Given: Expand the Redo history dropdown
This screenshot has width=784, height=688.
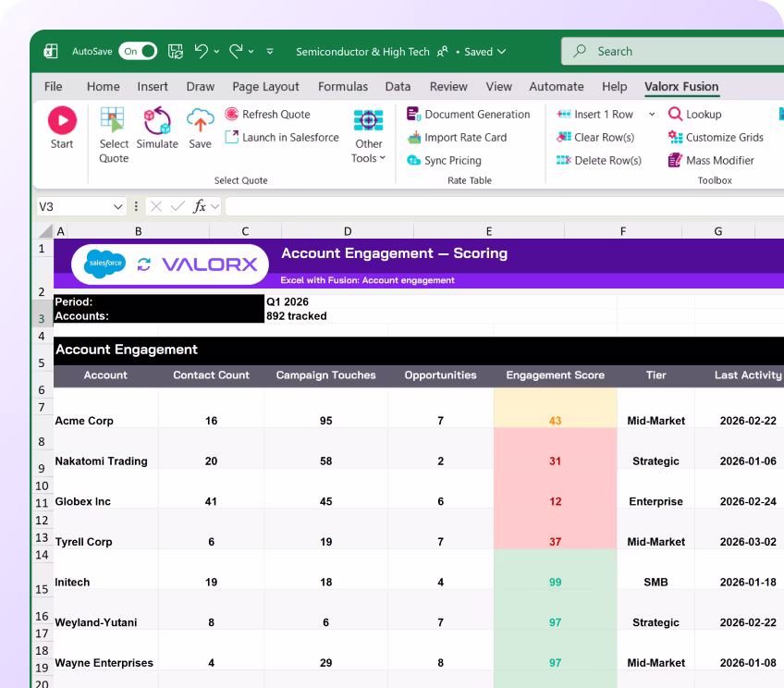Looking at the screenshot, I should (251, 52).
